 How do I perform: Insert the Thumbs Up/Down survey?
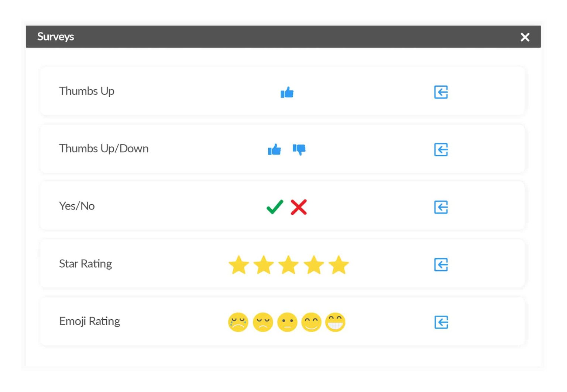point(441,150)
